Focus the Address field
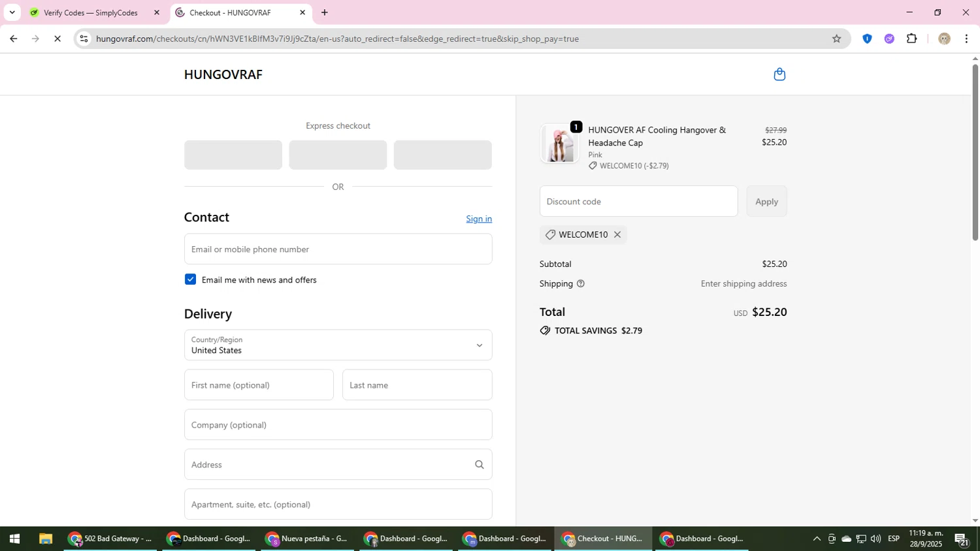980x551 pixels. tap(338, 464)
